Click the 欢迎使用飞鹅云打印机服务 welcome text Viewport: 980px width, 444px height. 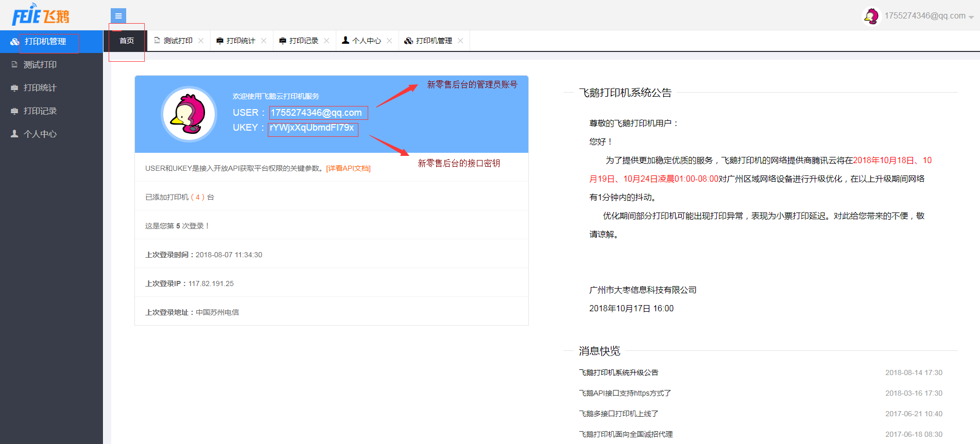(x=276, y=96)
